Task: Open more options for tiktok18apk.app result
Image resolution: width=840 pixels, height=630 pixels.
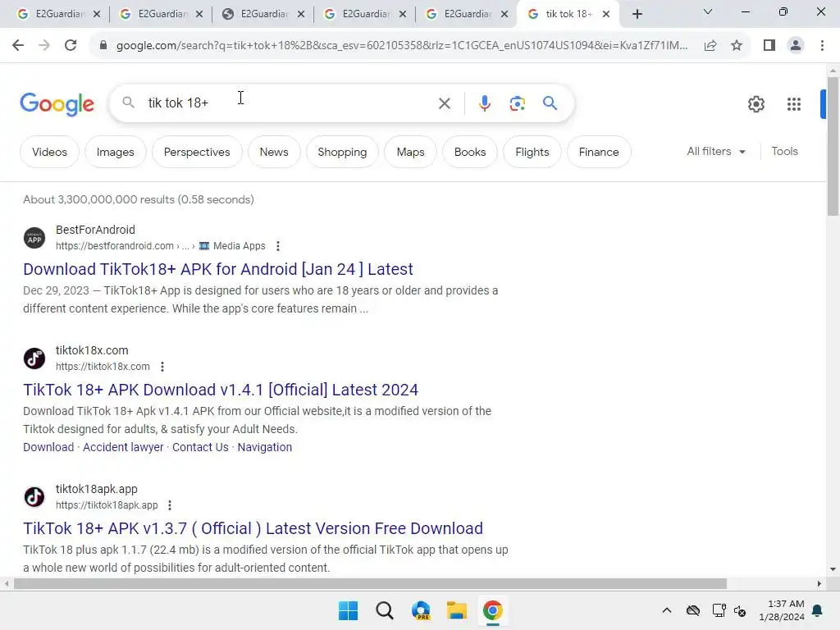Action: point(170,505)
